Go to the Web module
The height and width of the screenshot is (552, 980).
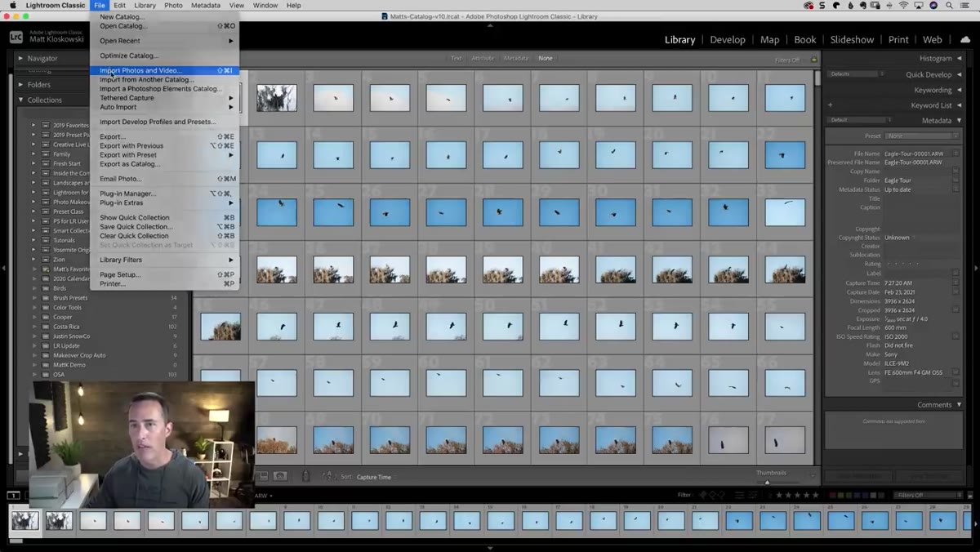(932, 39)
